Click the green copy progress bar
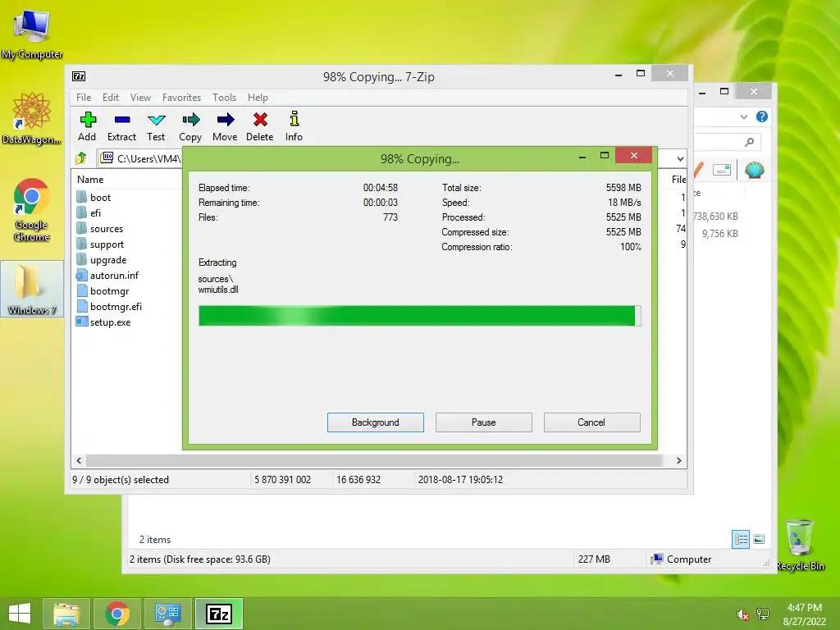 click(419, 316)
